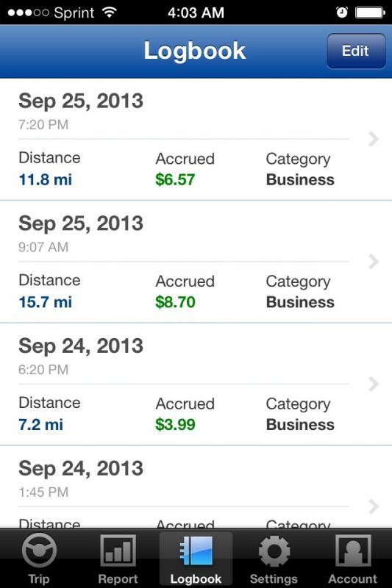The height and width of the screenshot is (588, 392).
Task: Select the Logbook notebook icon
Action: pyautogui.click(x=196, y=551)
